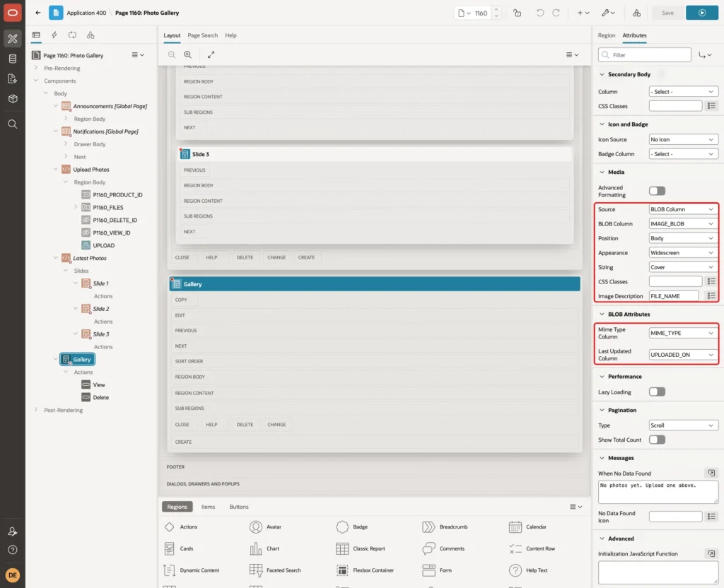
Task: Pick the Cards region from gallery
Action: click(x=179, y=548)
